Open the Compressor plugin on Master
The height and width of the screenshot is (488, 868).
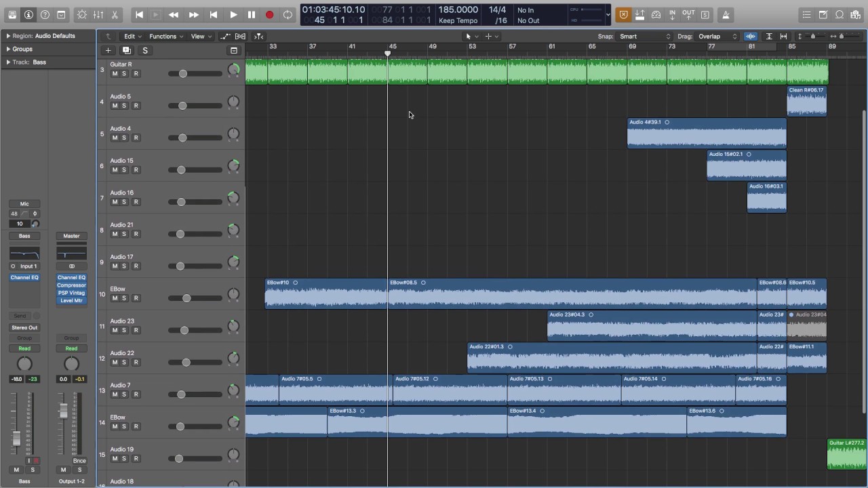[71, 285]
